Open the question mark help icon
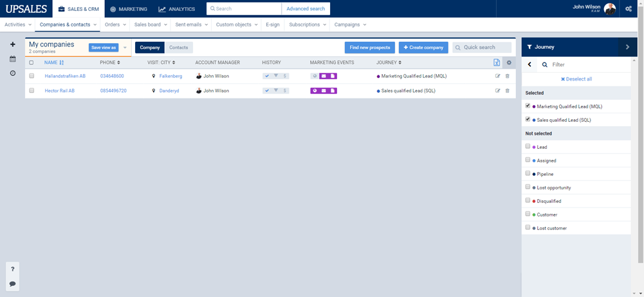The height and width of the screenshot is (297, 644). click(x=13, y=269)
